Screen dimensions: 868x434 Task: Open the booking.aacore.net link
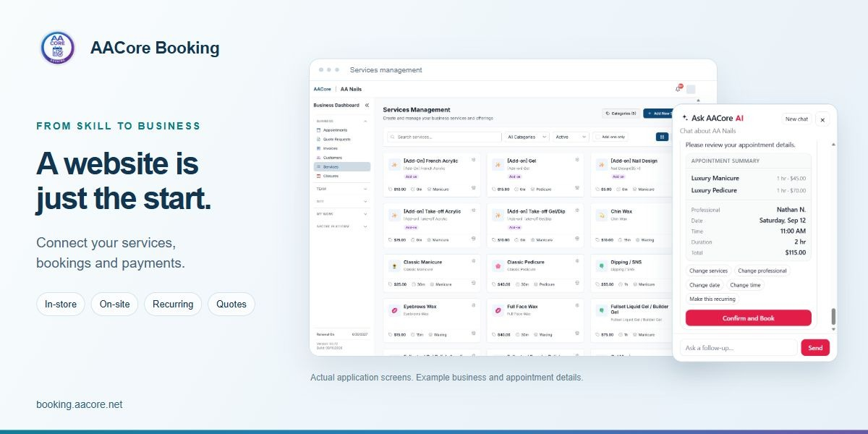point(80,404)
